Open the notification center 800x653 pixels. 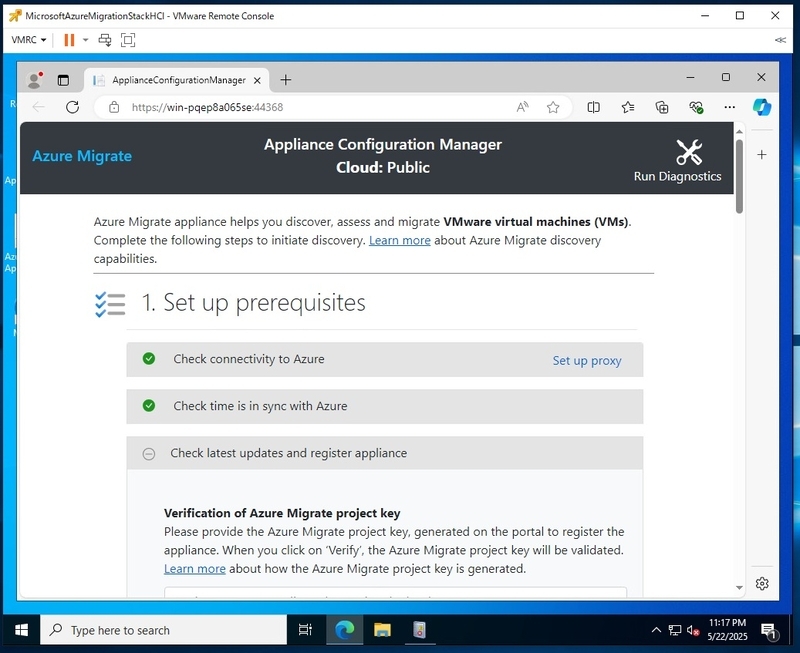click(x=769, y=631)
